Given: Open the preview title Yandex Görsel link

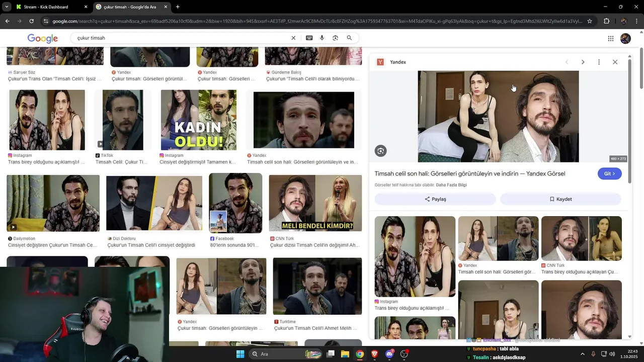Looking at the screenshot, I should click(x=470, y=173).
